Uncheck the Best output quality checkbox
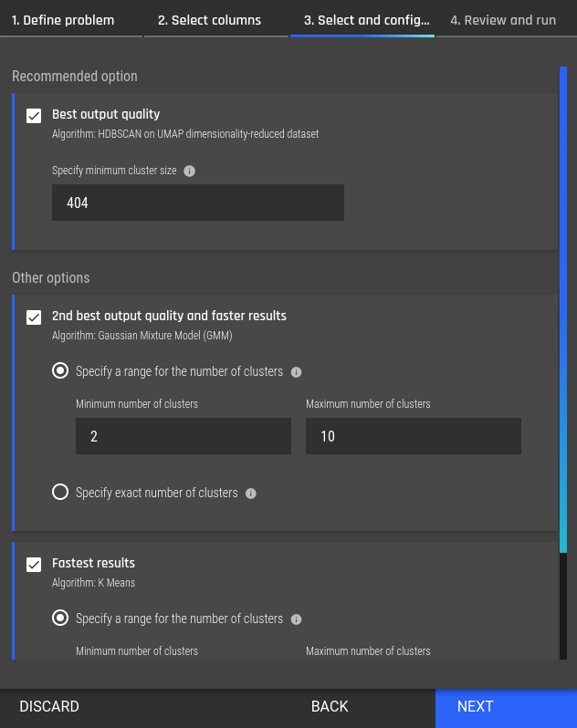 click(34, 116)
